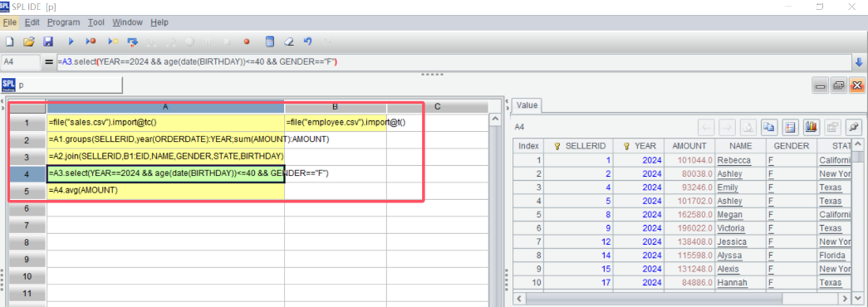This screenshot has width=868, height=307.
Task: Open the File menu
Action: tap(9, 22)
